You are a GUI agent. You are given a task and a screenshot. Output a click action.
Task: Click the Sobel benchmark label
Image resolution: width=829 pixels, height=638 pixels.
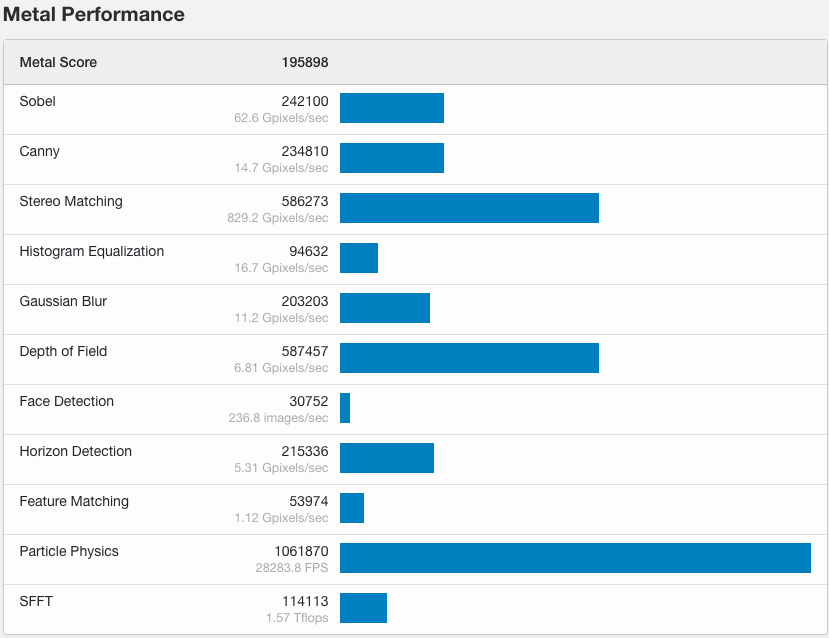[x=38, y=101]
